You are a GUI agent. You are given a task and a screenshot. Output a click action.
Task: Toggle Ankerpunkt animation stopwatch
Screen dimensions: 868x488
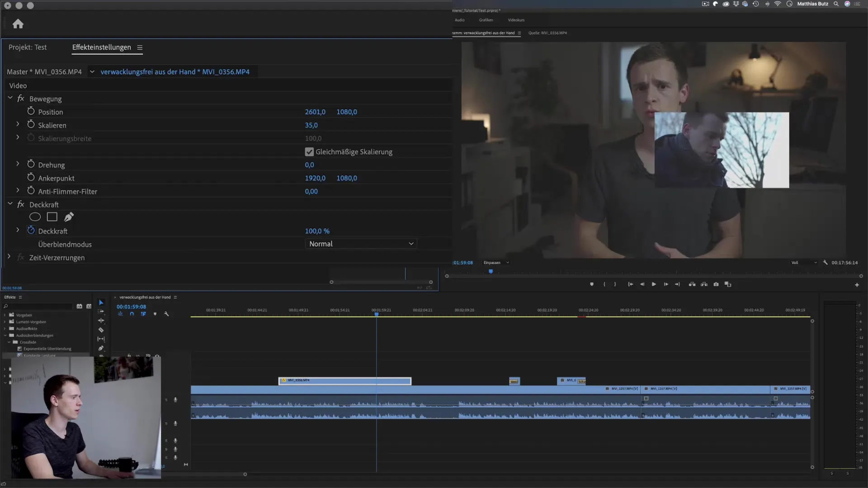31,177
